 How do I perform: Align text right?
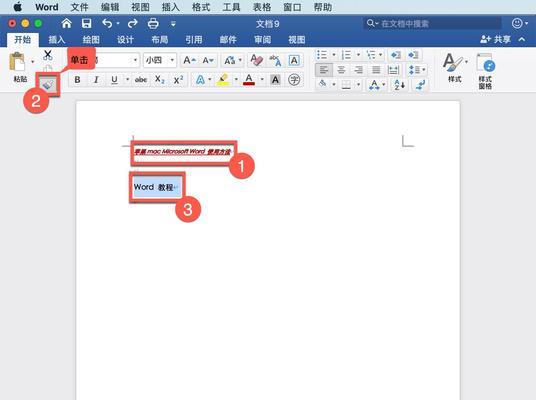[x=359, y=70]
